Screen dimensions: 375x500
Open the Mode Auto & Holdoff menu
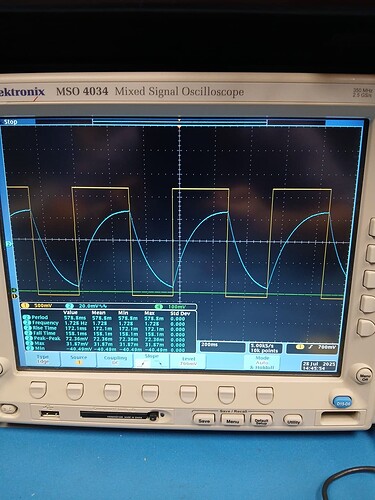(262, 362)
